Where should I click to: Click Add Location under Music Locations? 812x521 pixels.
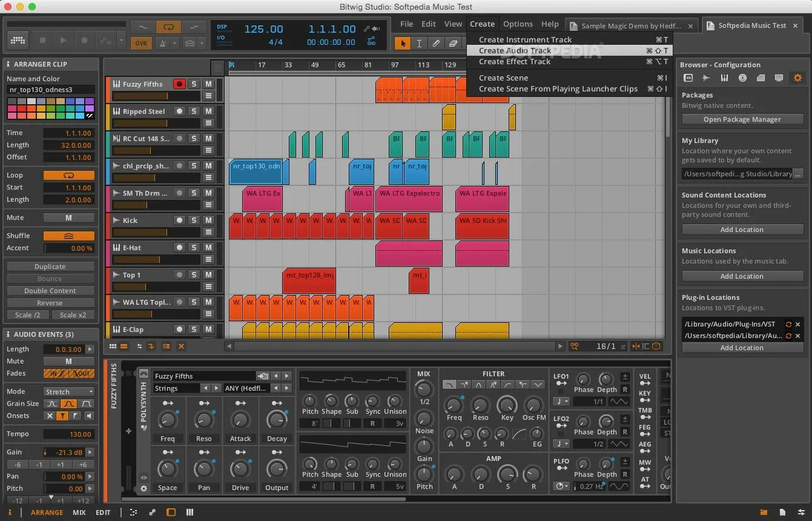pos(742,276)
